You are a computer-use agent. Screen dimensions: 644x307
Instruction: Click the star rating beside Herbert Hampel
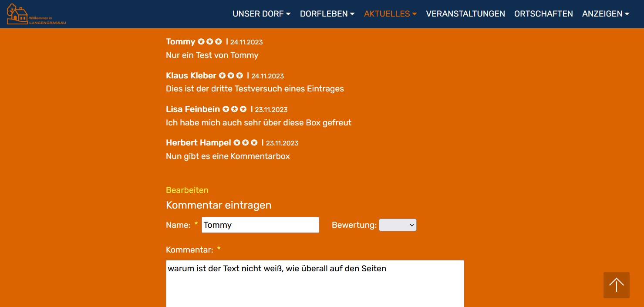246,142
